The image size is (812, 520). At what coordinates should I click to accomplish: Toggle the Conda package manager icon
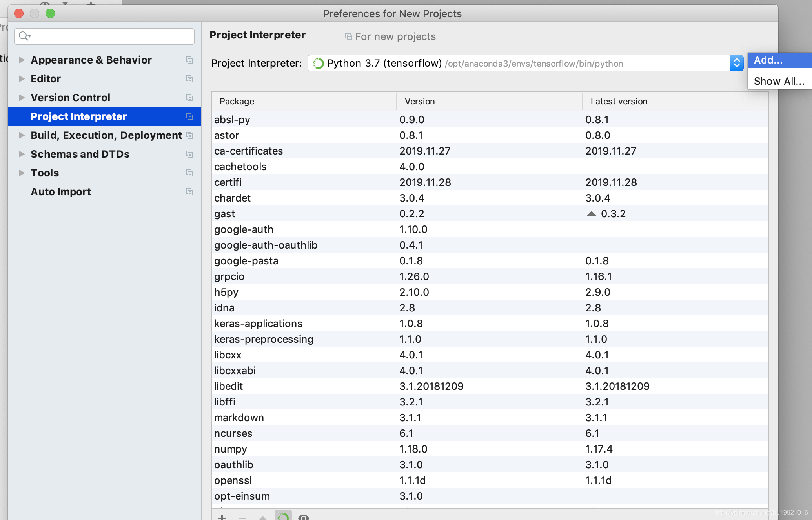coord(283,516)
